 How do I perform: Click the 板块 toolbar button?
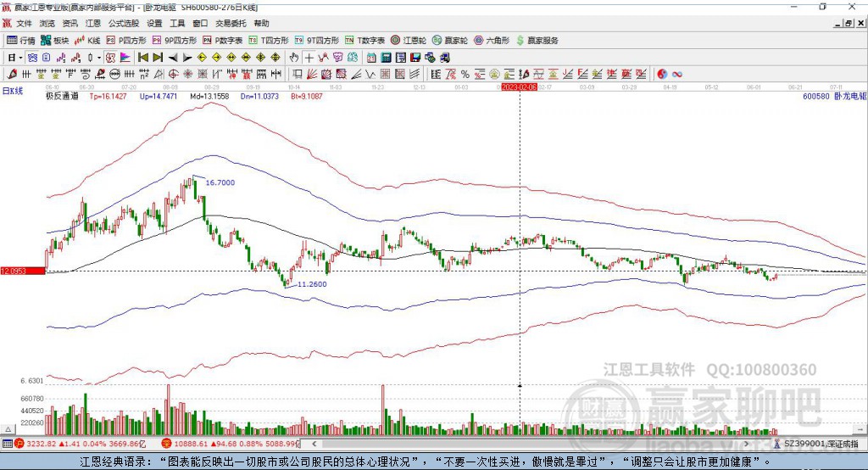[55, 41]
